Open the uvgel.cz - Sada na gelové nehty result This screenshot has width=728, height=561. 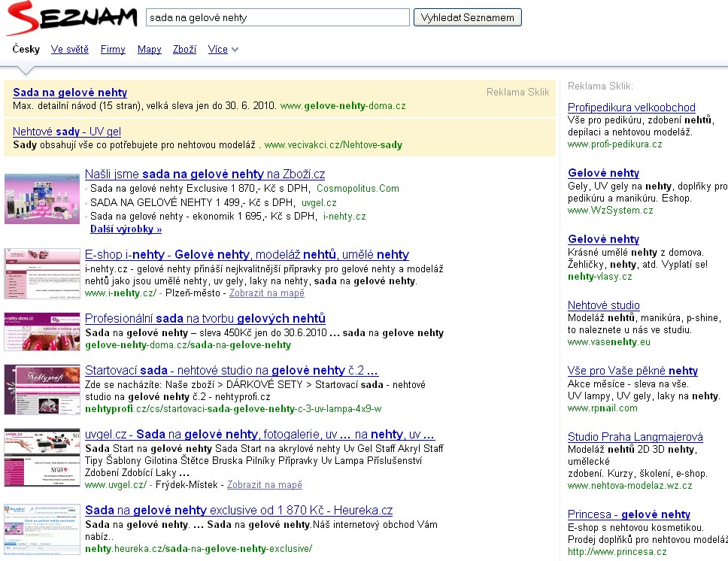pos(259,434)
